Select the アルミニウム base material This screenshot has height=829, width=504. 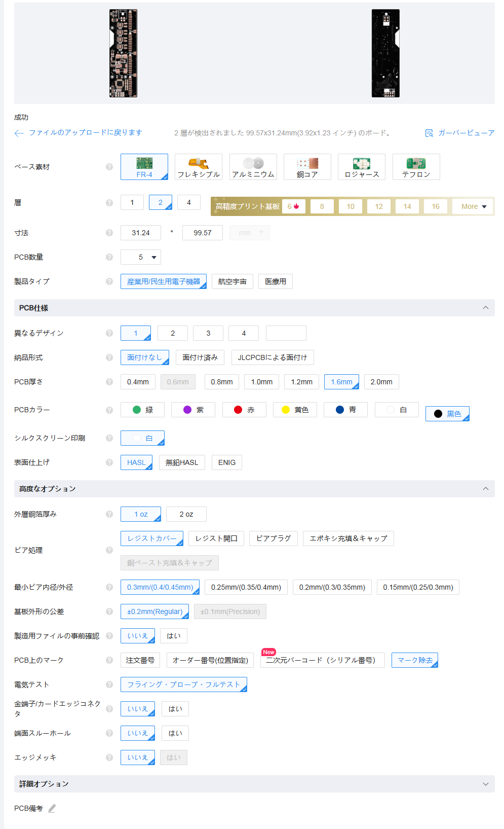tap(253, 167)
